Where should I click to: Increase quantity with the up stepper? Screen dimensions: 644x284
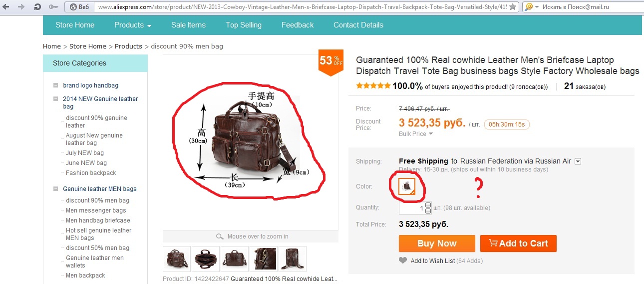428,205
